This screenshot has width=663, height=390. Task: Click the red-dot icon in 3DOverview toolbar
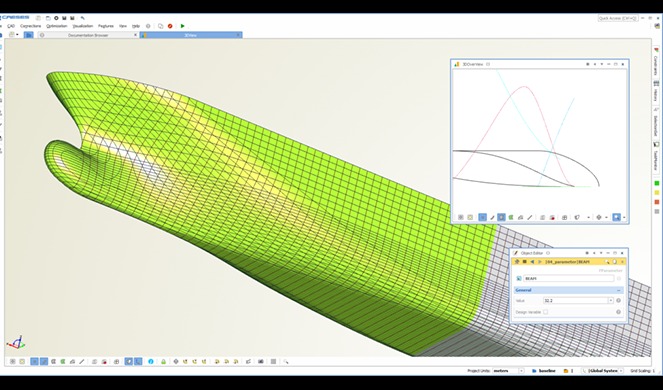[552, 217]
